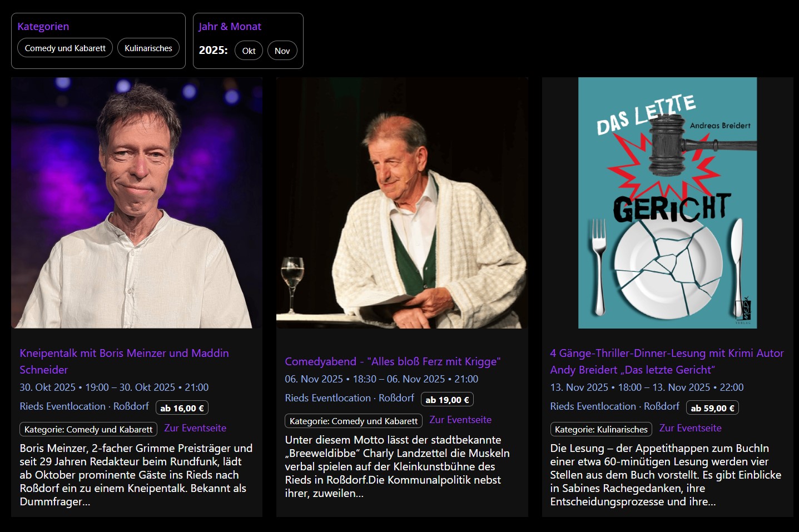The image size is (799, 532).
Task: Open Kneipentalk mit Boris Meinzer event title
Action: [x=124, y=361]
